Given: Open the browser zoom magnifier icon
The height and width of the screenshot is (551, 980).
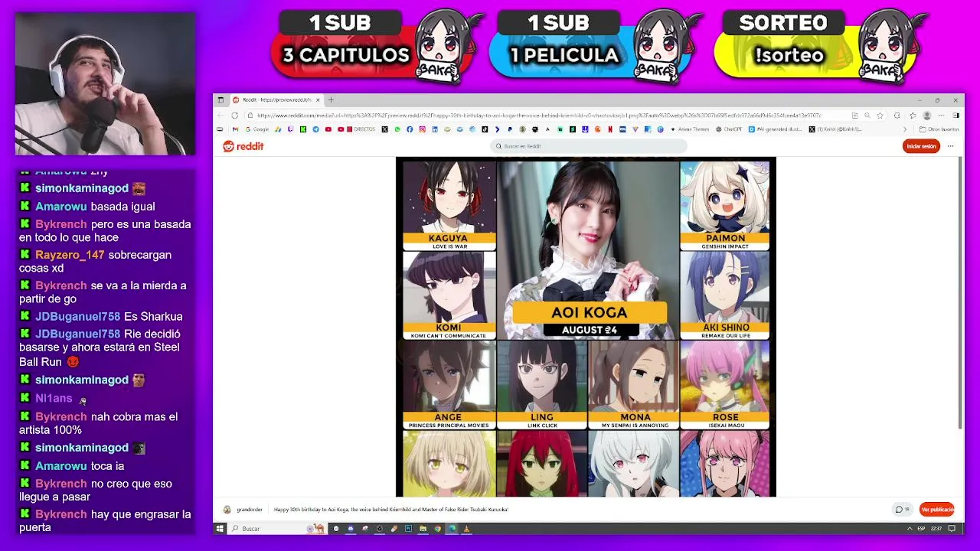Looking at the screenshot, I should 867,116.
